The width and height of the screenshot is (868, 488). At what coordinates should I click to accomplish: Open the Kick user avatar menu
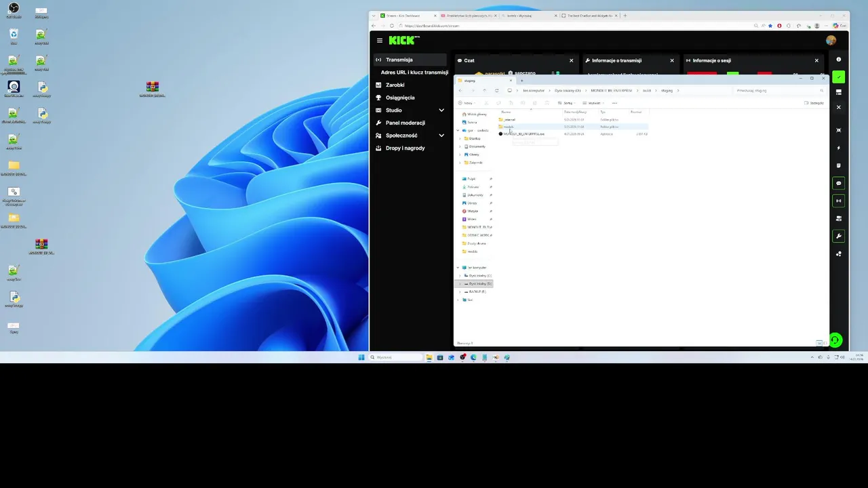pyautogui.click(x=831, y=41)
